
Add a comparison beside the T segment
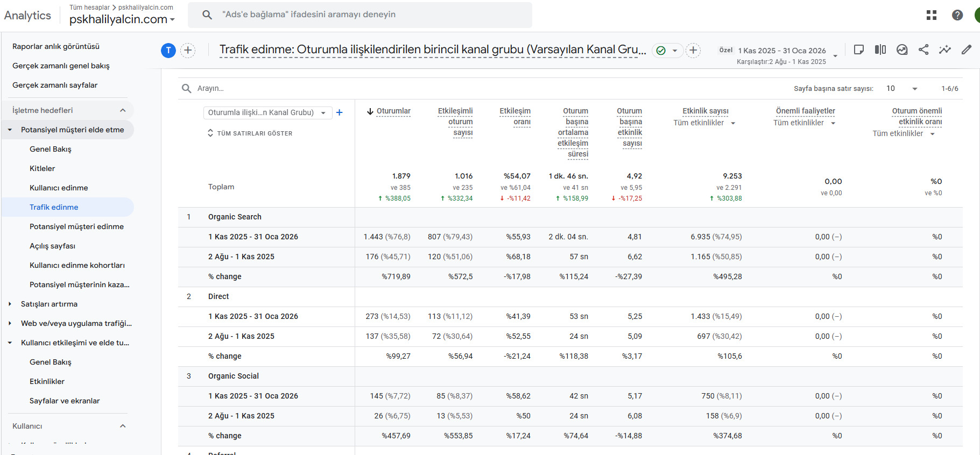(x=188, y=51)
